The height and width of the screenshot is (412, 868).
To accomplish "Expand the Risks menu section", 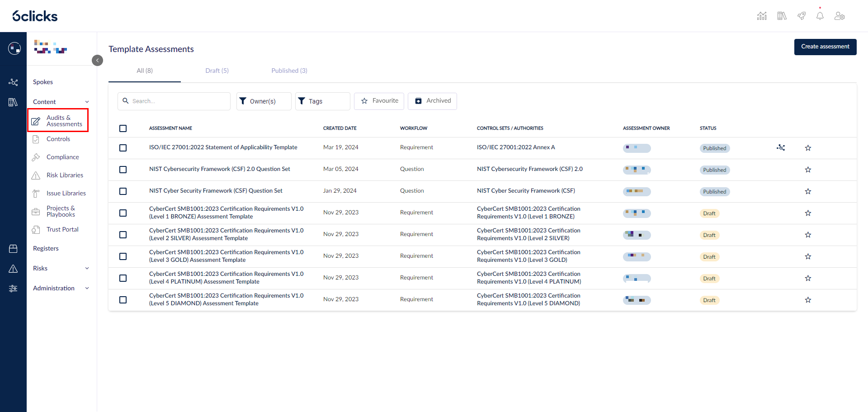I will 87,269.
